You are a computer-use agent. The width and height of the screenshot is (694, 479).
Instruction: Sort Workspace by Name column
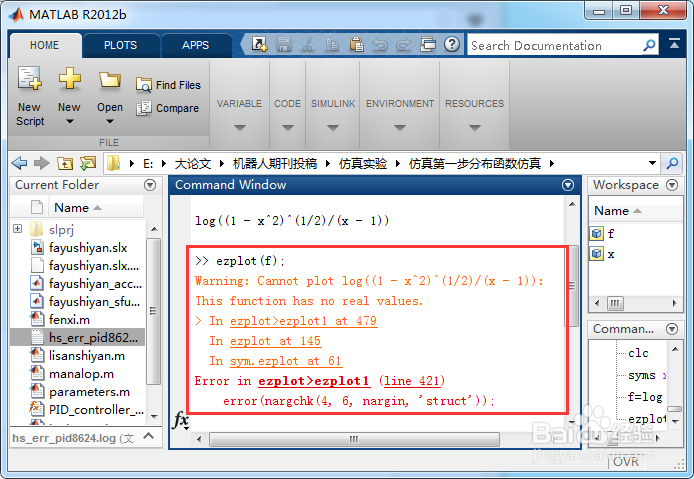(x=636, y=211)
